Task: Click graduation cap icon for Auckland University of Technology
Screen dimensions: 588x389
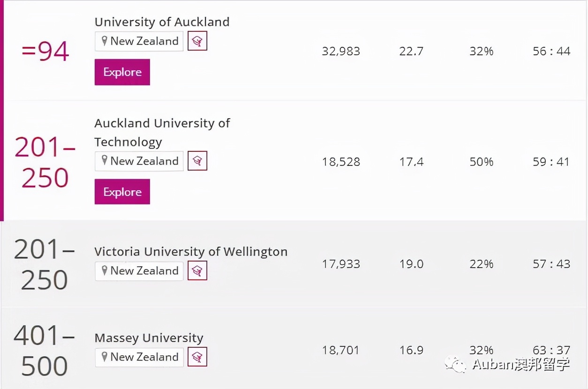Action: click(x=197, y=161)
